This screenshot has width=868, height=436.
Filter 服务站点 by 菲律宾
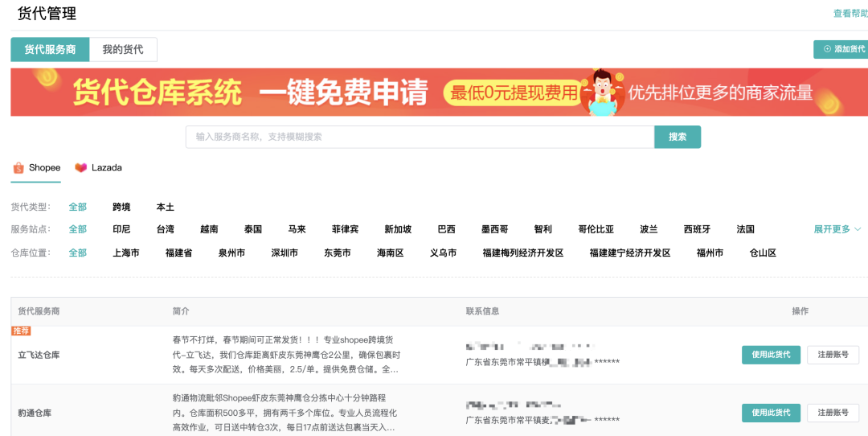pyautogui.click(x=346, y=229)
